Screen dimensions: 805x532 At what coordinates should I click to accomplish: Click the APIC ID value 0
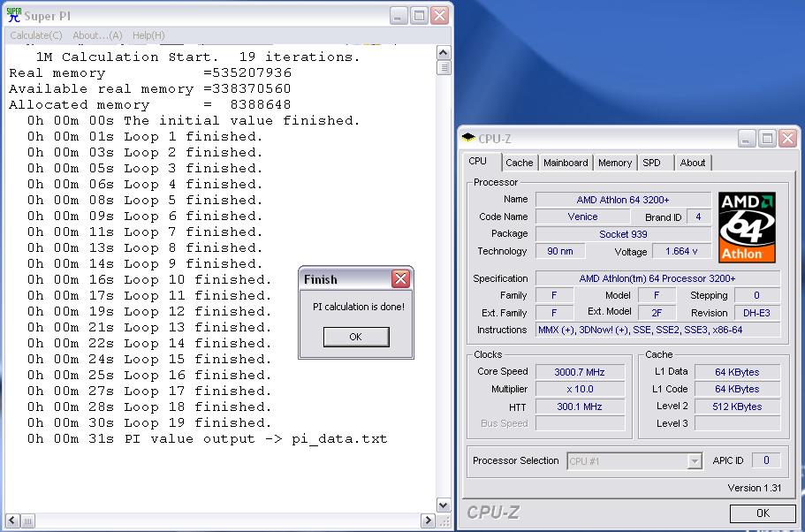tap(766, 460)
